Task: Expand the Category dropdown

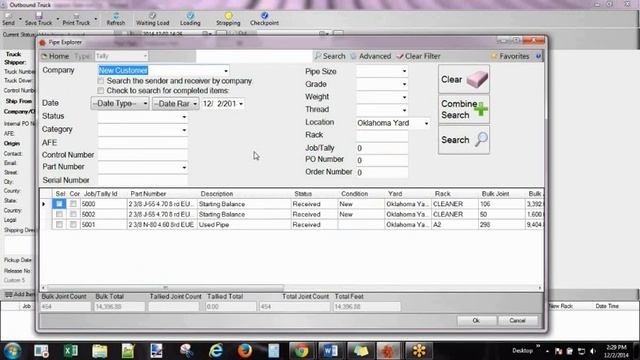Action: coord(184,130)
